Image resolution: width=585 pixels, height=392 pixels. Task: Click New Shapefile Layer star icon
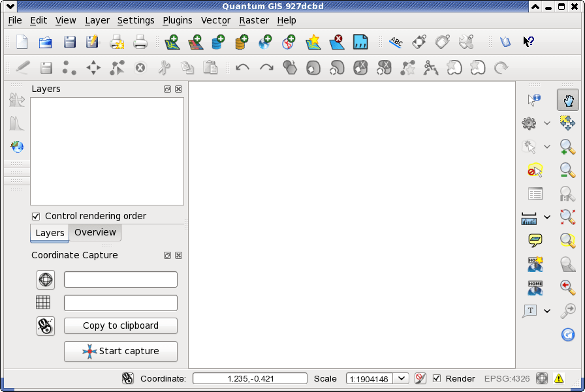(313, 42)
